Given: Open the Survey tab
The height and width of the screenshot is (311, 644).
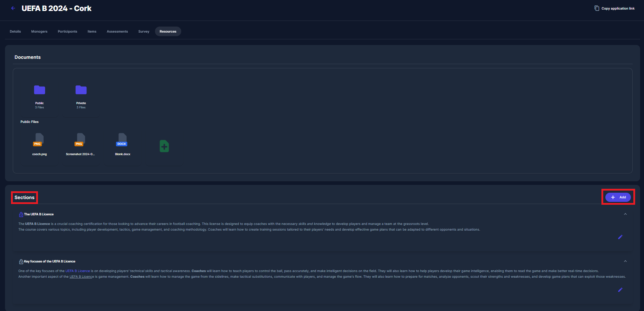Looking at the screenshot, I should tap(144, 32).
